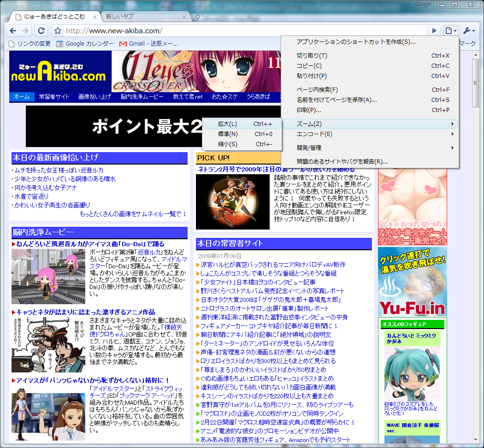Open the 画像拾い上げ navigation item
This screenshot has width=484, height=448.
coord(94,97)
